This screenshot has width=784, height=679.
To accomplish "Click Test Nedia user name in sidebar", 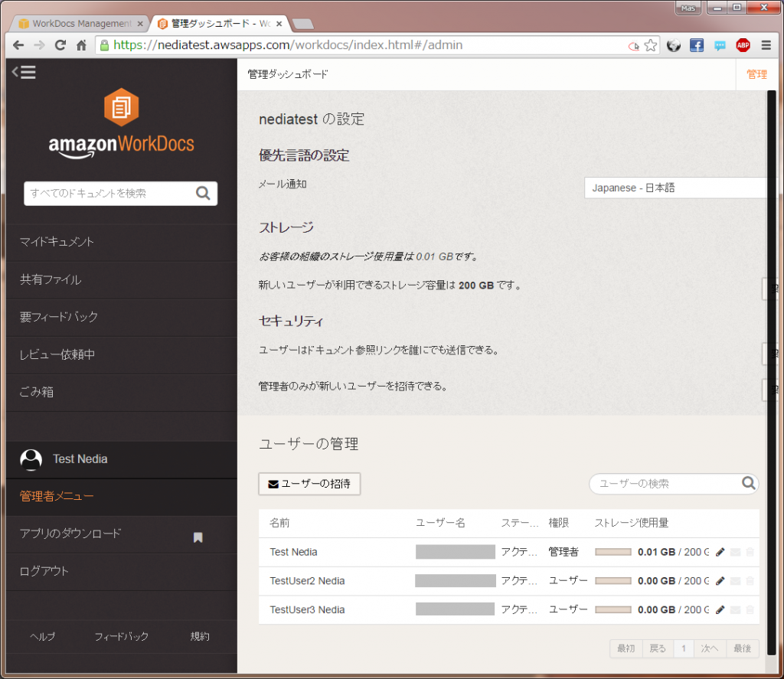I will [x=80, y=459].
